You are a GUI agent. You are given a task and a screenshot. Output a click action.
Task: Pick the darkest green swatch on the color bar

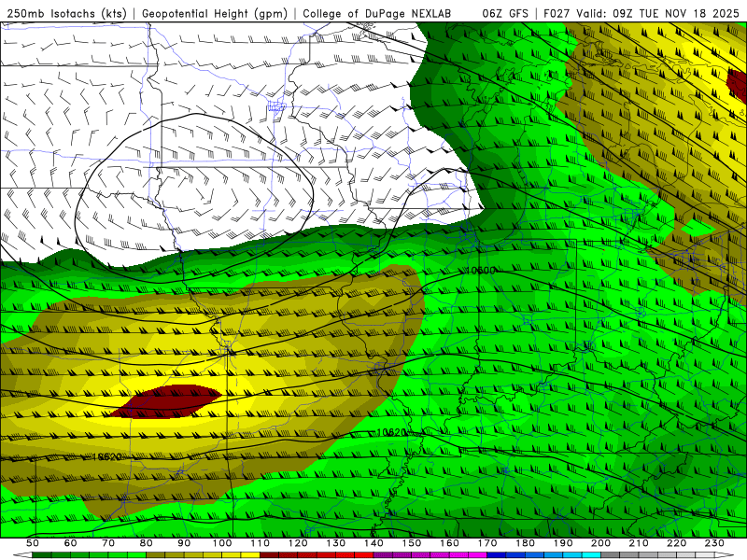42,555
